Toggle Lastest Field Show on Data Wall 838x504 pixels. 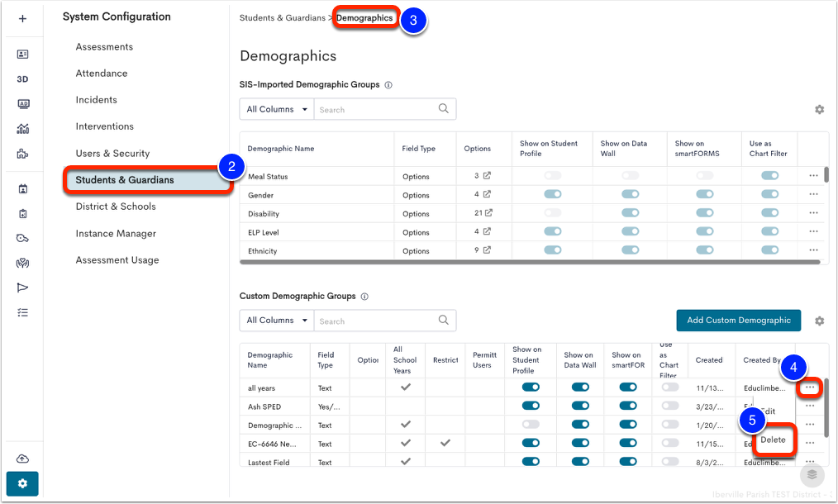pyautogui.click(x=580, y=461)
